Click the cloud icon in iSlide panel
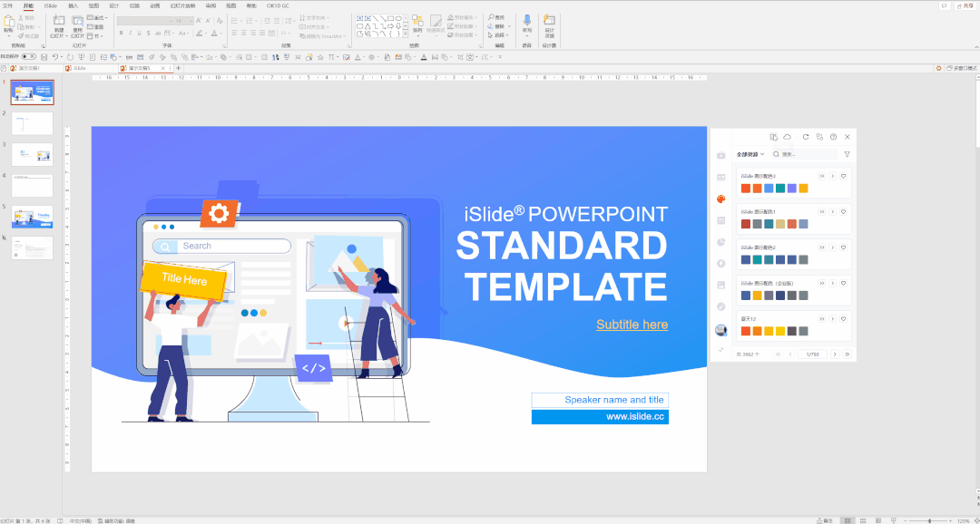 pyautogui.click(x=787, y=137)
